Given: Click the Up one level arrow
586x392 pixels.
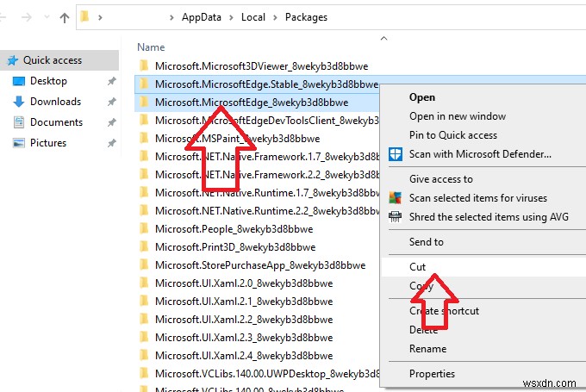Looking at the screenshot, I should click(x=65, y=17).
